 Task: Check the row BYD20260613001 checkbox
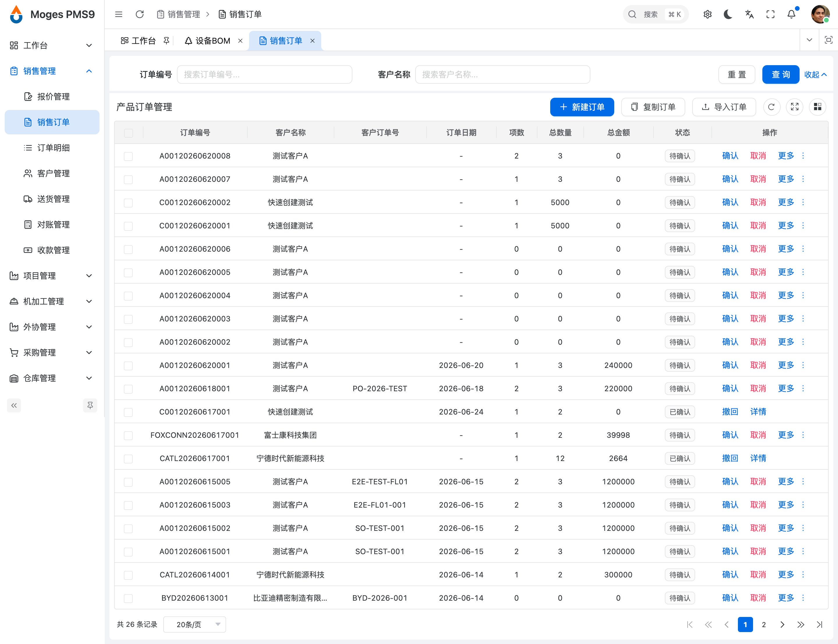tap(128, 598)
